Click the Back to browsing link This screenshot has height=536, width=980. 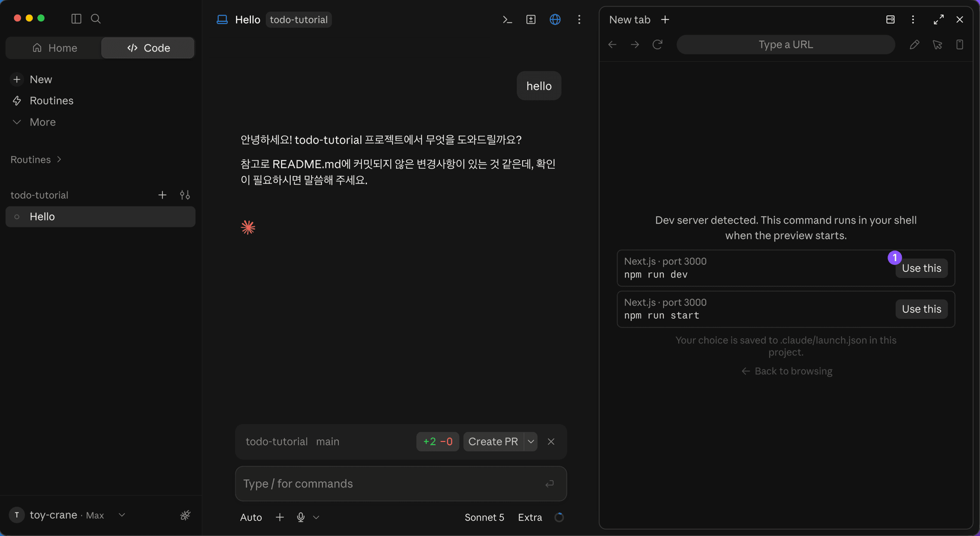[786, 371]
